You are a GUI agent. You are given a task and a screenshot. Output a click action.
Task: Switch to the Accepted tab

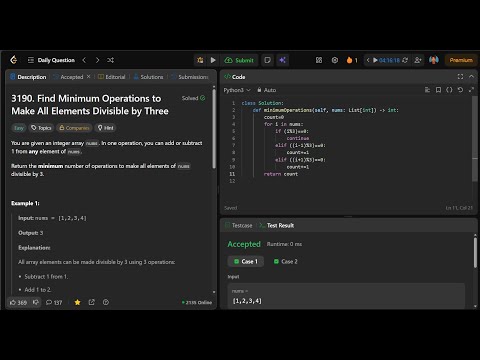pos(69,77)
